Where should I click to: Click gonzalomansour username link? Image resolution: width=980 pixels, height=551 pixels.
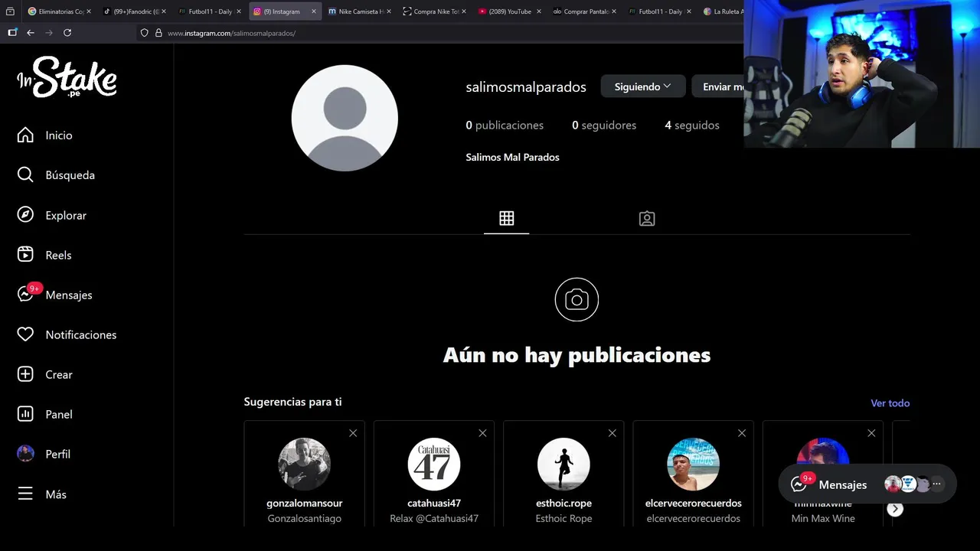304,503
